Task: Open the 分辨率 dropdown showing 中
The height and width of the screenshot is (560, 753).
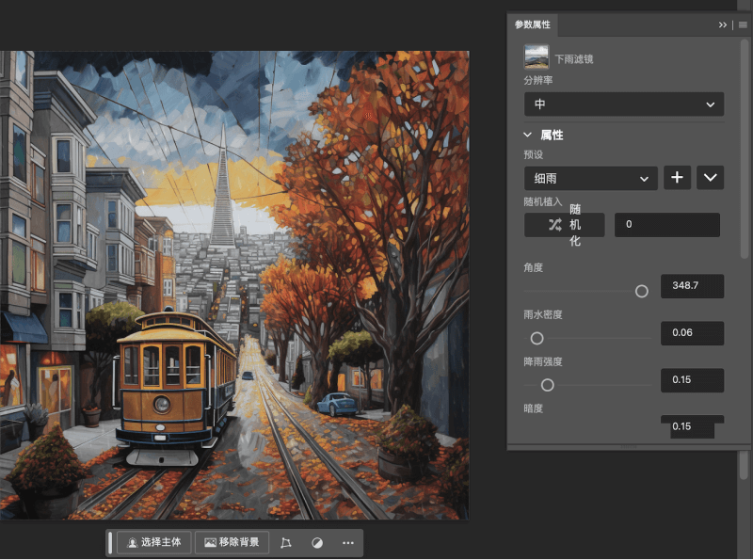Action: 624,104
